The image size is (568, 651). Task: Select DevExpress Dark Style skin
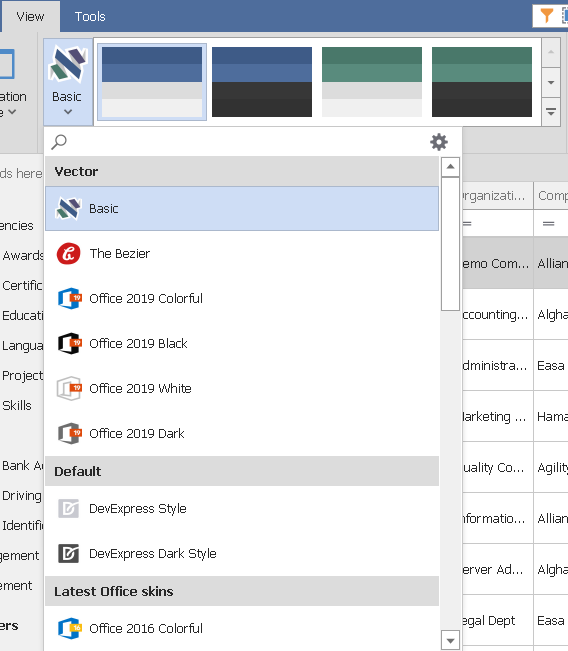pos(242,553)
